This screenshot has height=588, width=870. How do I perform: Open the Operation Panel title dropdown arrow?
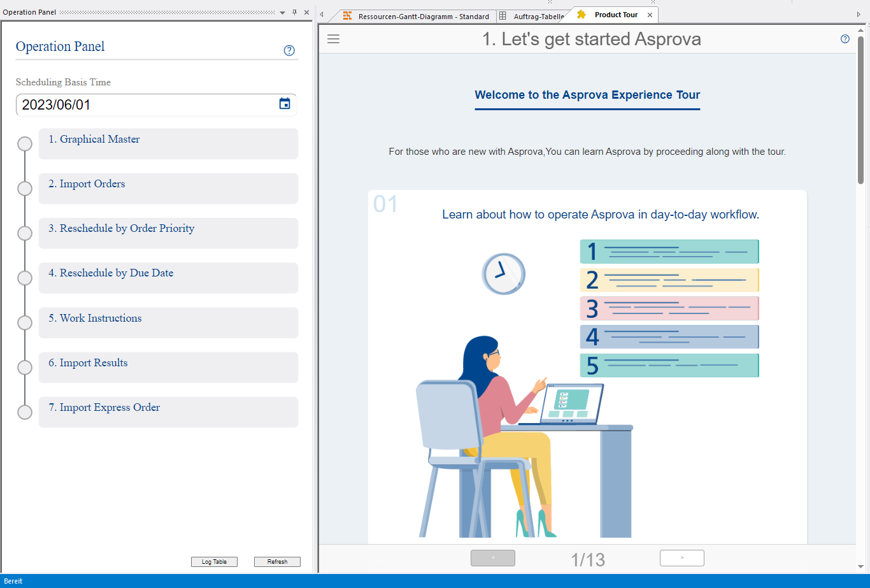tap(282, 13)
